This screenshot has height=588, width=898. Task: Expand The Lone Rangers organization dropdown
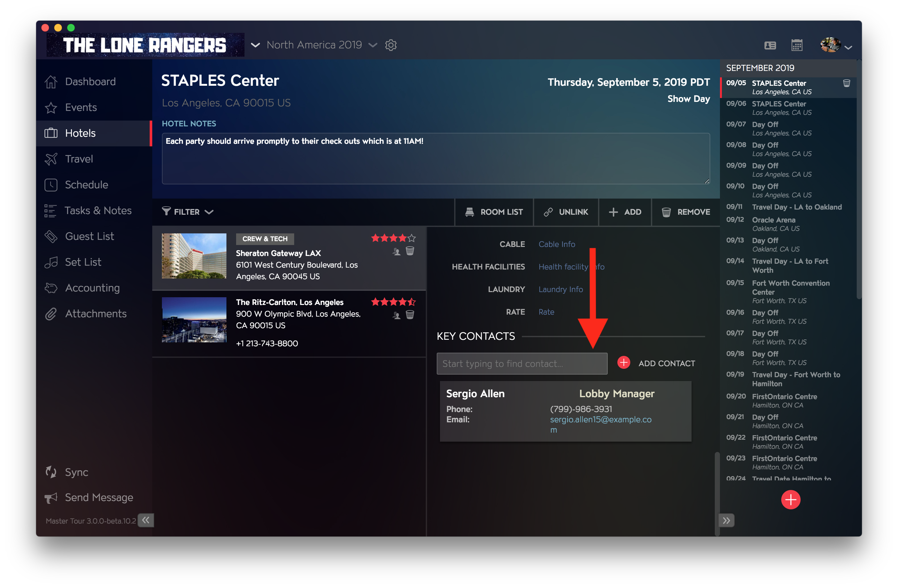click(x=255, y=45)
